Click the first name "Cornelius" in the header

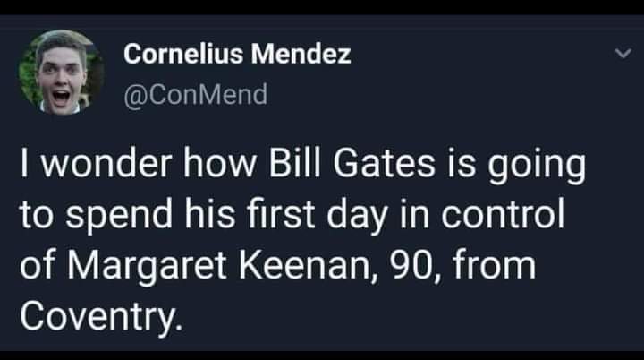(183, 54)
